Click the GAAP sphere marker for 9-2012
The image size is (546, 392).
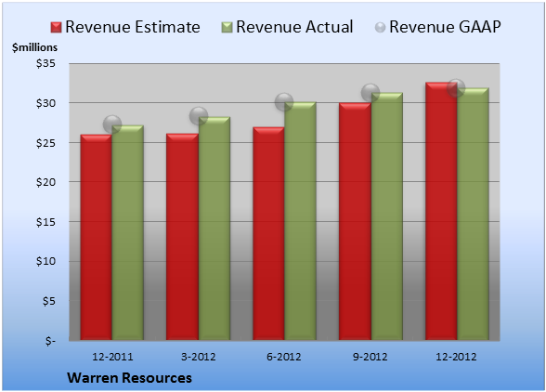[370, 93]
